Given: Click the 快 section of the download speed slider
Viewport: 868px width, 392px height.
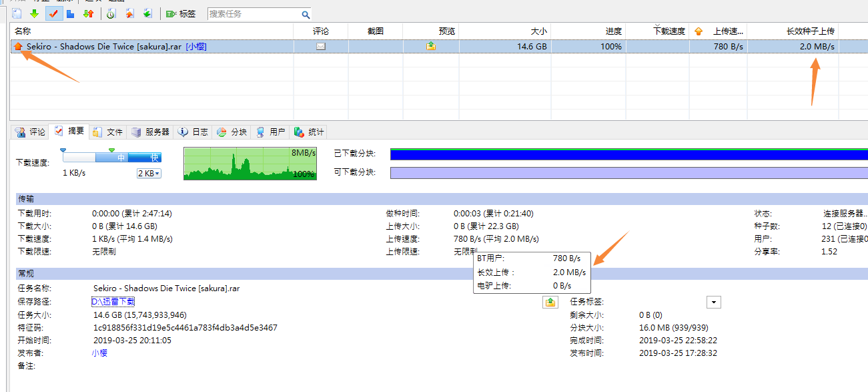Looking at the screenshot, I should point(153,158).
